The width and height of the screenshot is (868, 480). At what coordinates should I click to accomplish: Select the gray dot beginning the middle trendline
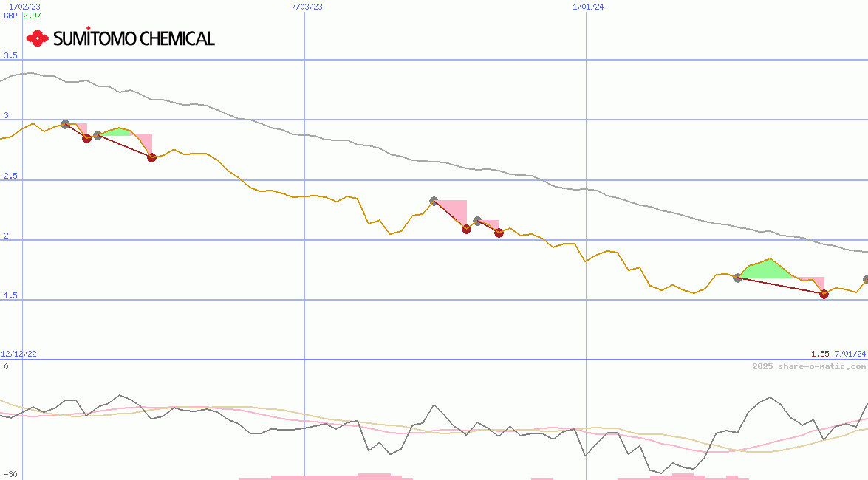pos(434,199)
